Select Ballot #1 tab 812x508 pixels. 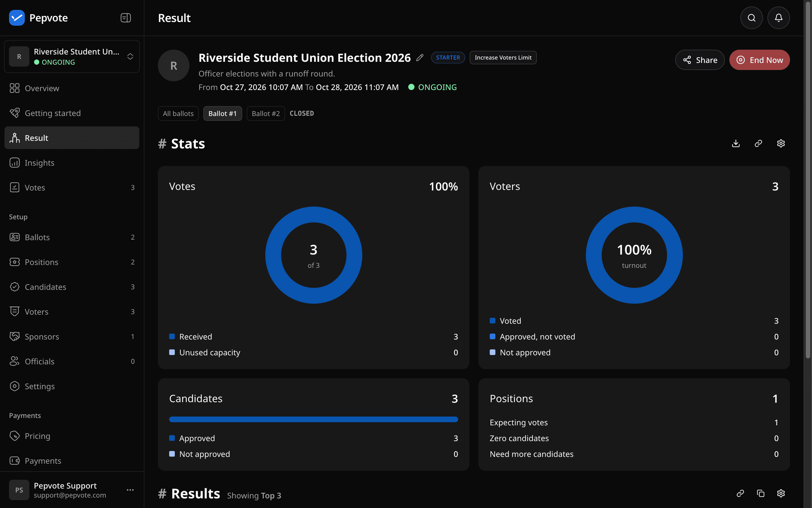coord(222,113)
